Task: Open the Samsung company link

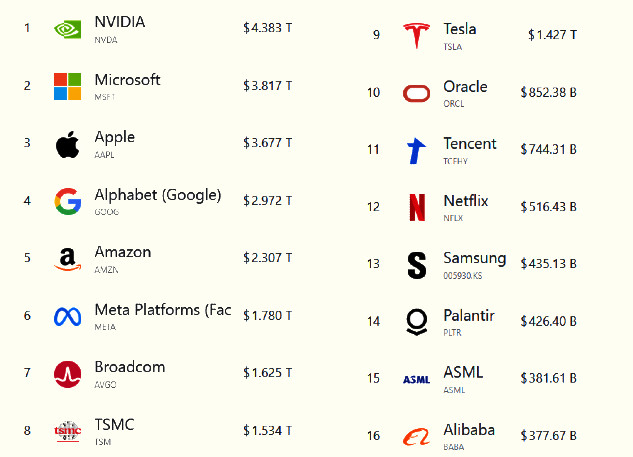Action: click(474, 258)
